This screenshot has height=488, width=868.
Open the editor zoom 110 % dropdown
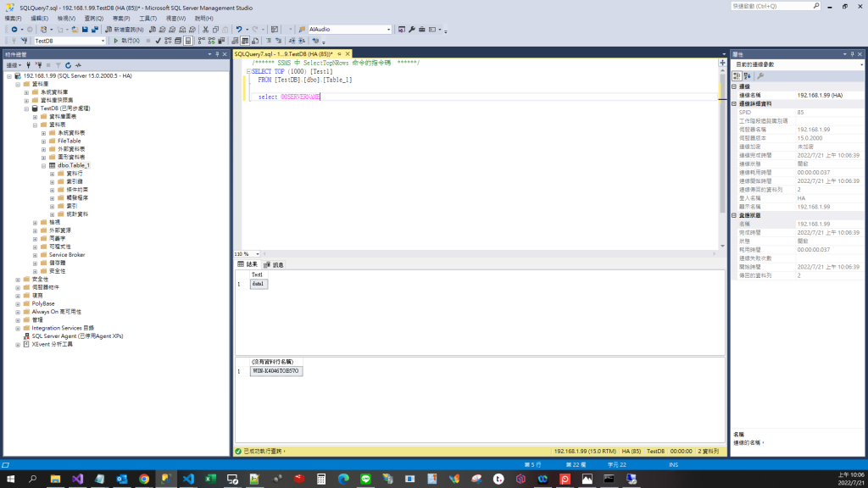(x=258, y=254)
